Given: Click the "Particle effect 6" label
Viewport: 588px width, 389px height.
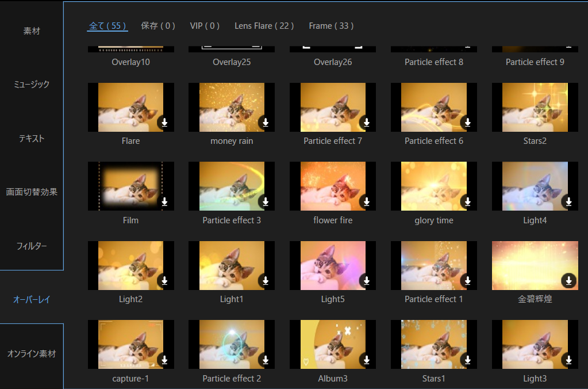Looking at the screenshot, I should 434,141.
